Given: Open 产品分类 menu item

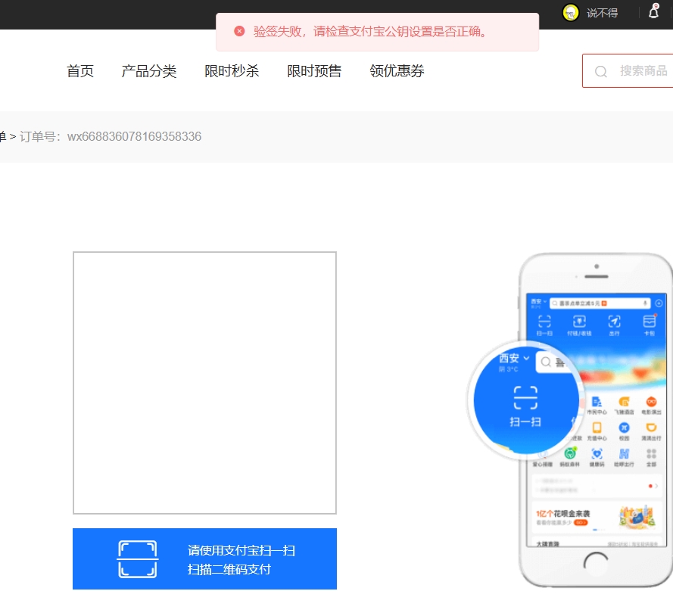Looking at the screenshot, I should click(149, 71).
